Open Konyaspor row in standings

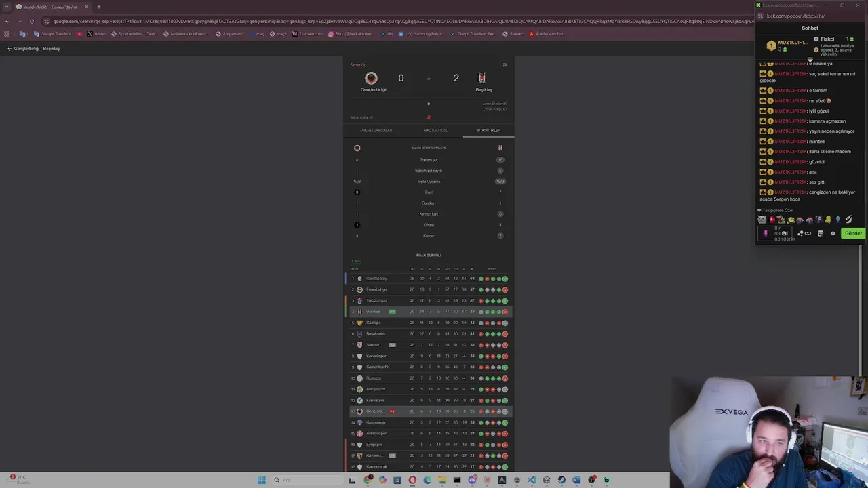pos(429,400)
